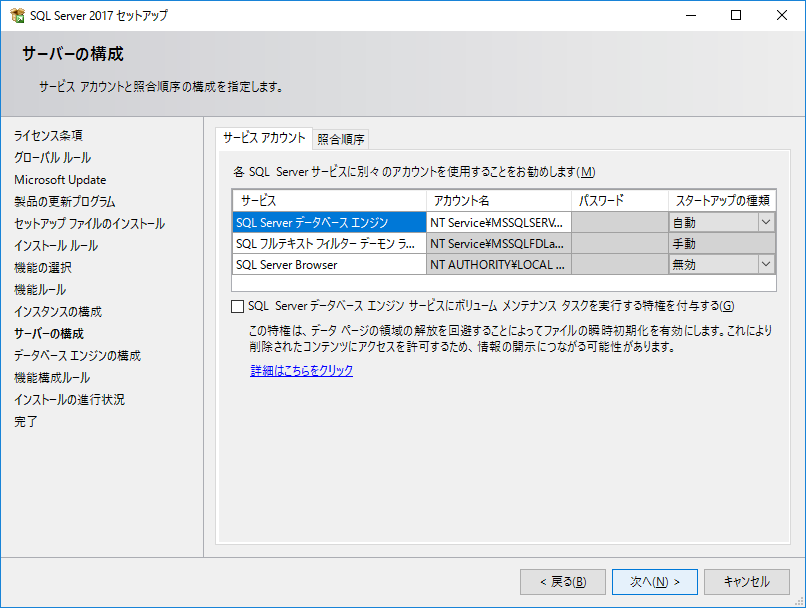Open startup type dropdown for SQL Server データベース エンジン
This screenshot has height=608, width=806.
coord(766,223)
